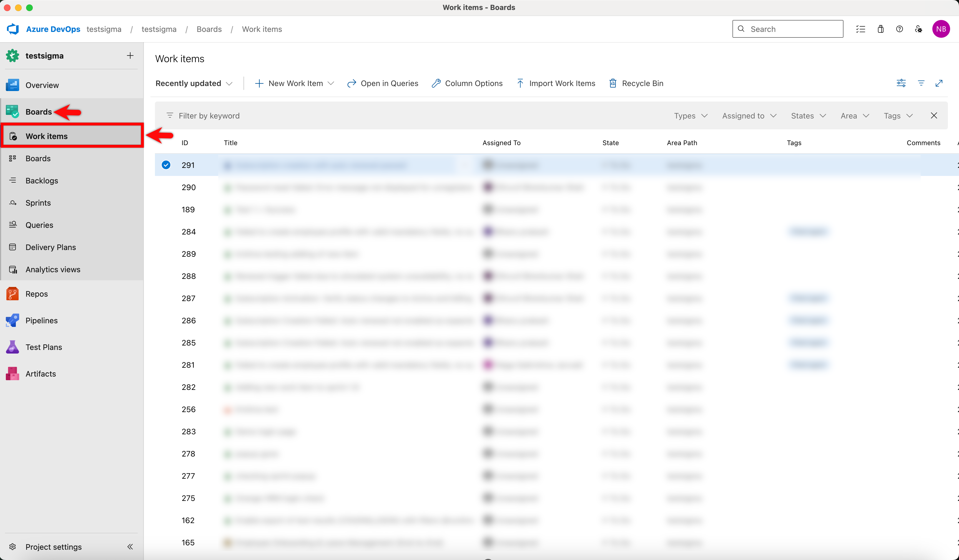Image resolution: width=959 pixels, height=560 pixels.
Task: Open the Marketplace shopping bag icon
Action: click(x=880, y=29)
